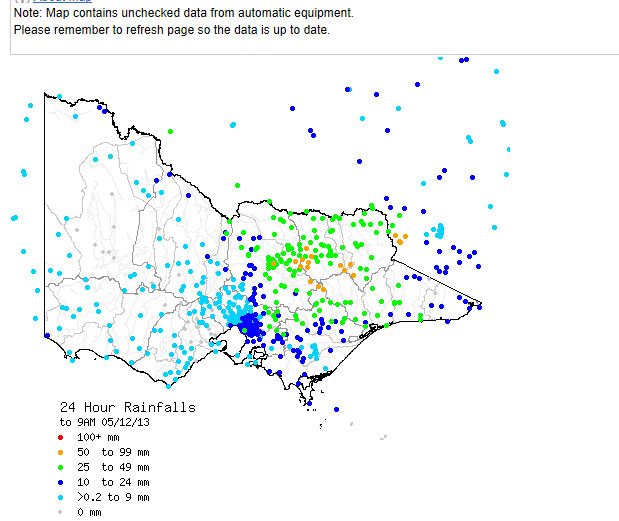Click the 'to 9AM 05/12/13' date text
619x521 pixels.
point(105,422)
